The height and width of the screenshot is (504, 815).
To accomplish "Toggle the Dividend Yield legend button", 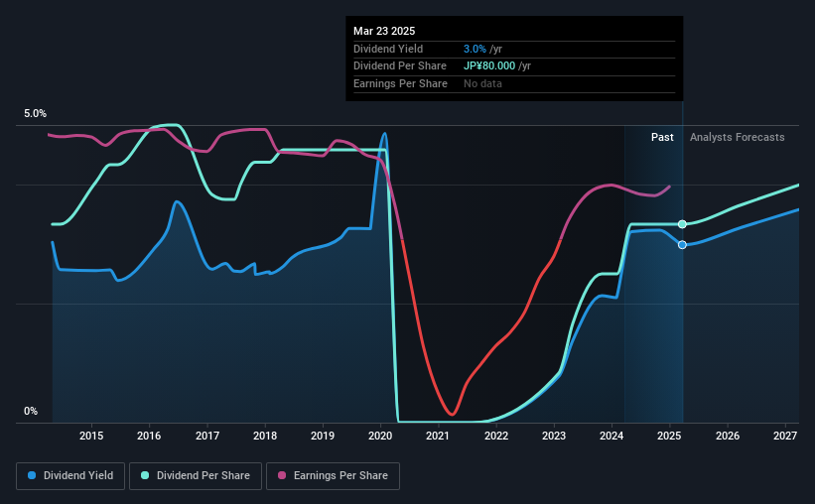I will [70, 476].
